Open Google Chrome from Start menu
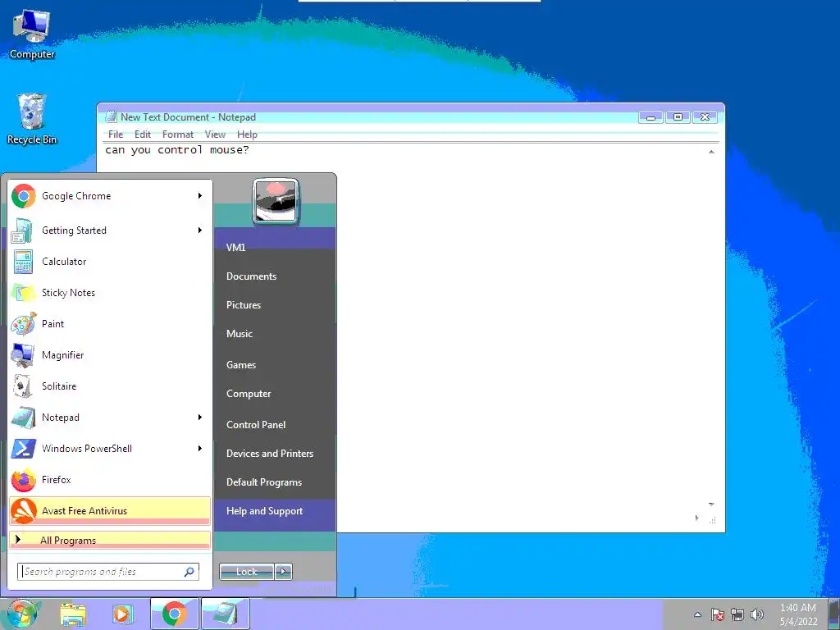The image size is (840, 630). 110,196
